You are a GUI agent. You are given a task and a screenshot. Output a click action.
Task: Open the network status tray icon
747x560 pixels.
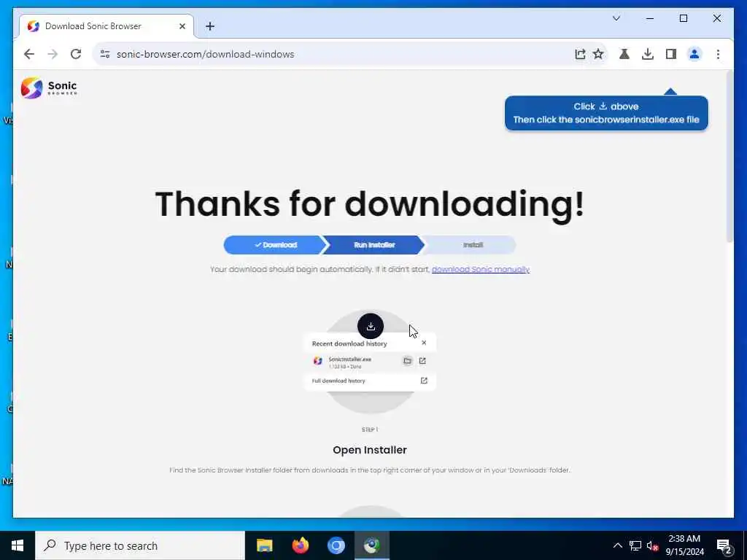[x=635, y=545]
